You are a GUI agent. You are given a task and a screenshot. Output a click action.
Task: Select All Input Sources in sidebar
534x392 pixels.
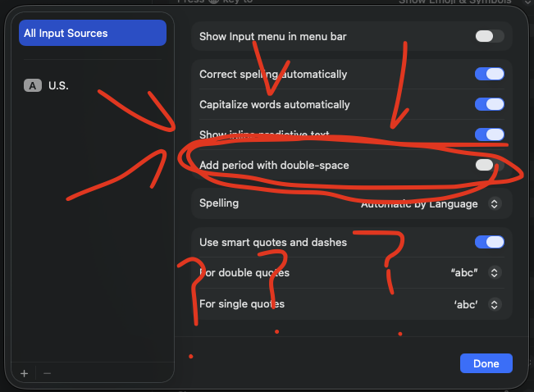coord(93,33)
